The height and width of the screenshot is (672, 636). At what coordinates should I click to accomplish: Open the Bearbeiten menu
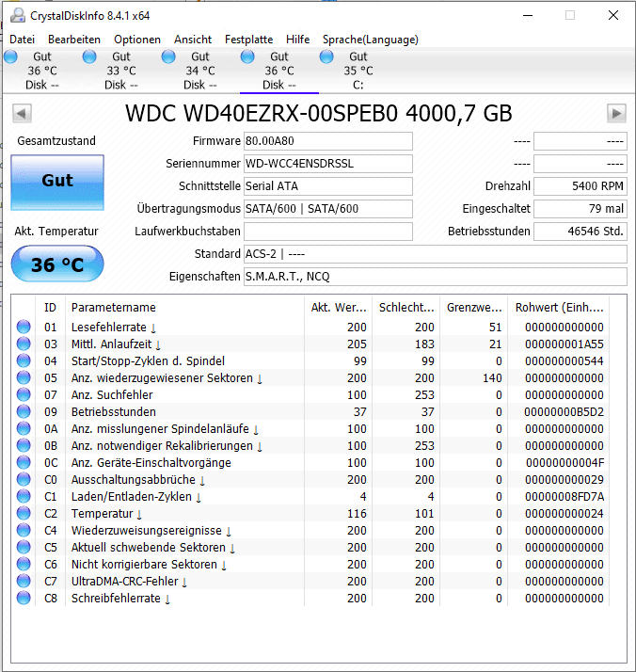pyautogui.click(x=74, y=40)
